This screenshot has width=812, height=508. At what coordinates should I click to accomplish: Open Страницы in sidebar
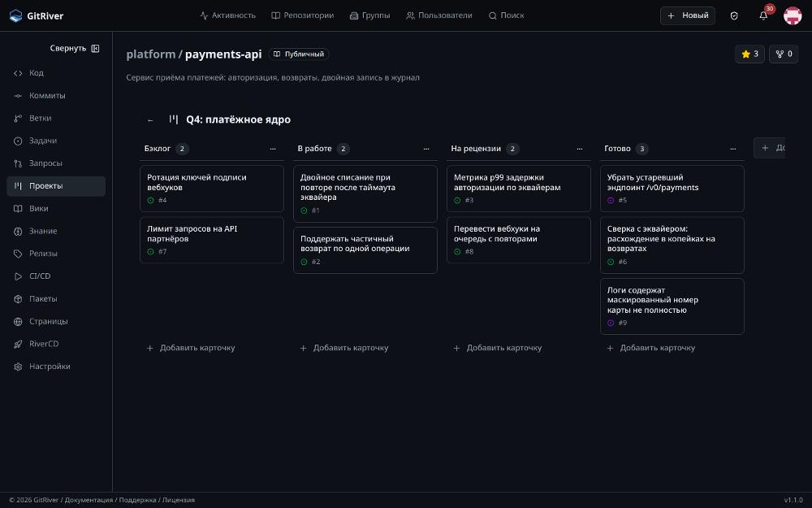click(56, 321)
